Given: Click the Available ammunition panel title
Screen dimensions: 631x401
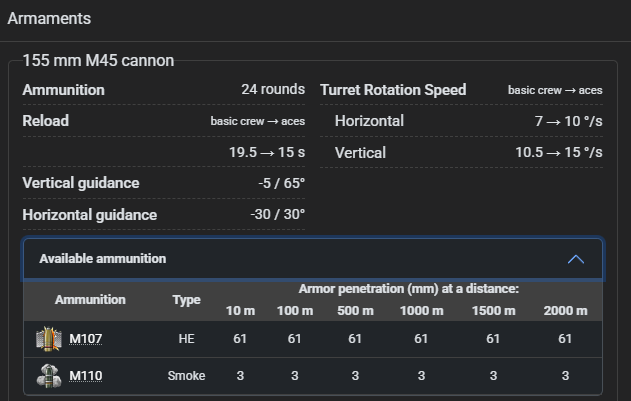Looking at the screenshot, I should coord(102,259).
